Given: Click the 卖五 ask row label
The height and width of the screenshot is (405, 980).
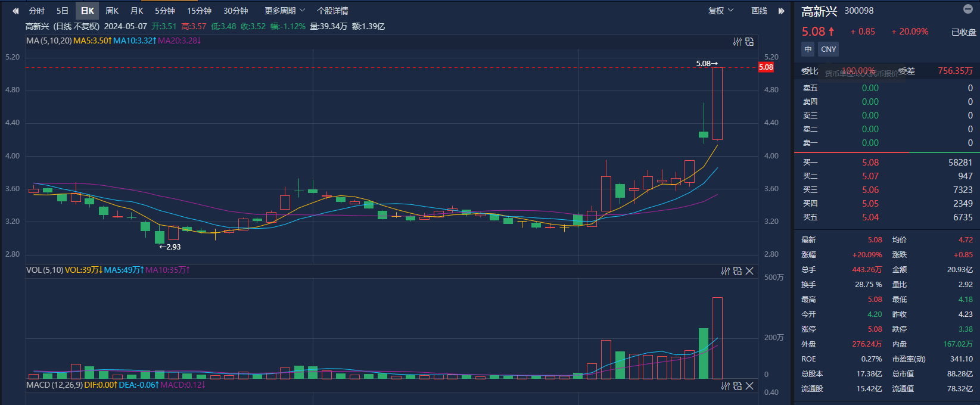Looking at the screenshot, I should click(x=810, y=88).
